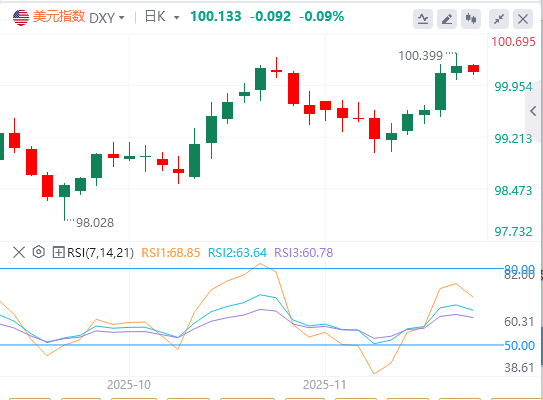Click the RSI(7,14,21) indicator name
Image resolution: width=543 pixels, height=400 pixels.
pos(100,252)
